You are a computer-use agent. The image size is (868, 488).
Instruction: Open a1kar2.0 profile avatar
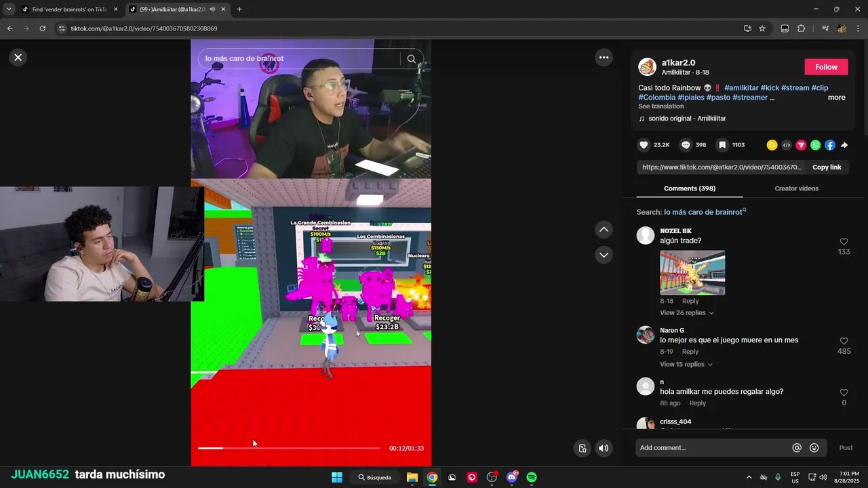(647, 67)
